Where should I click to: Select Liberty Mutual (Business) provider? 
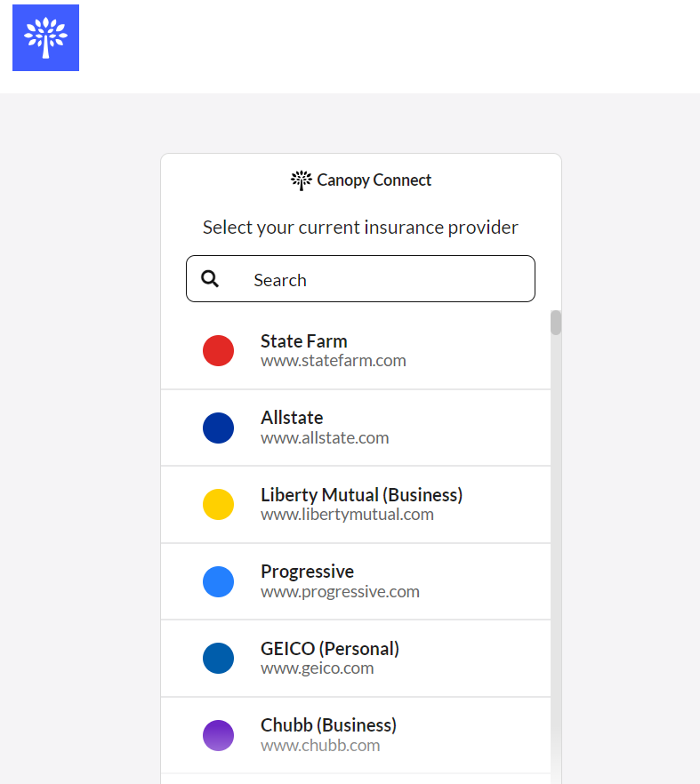click(356, 505)
